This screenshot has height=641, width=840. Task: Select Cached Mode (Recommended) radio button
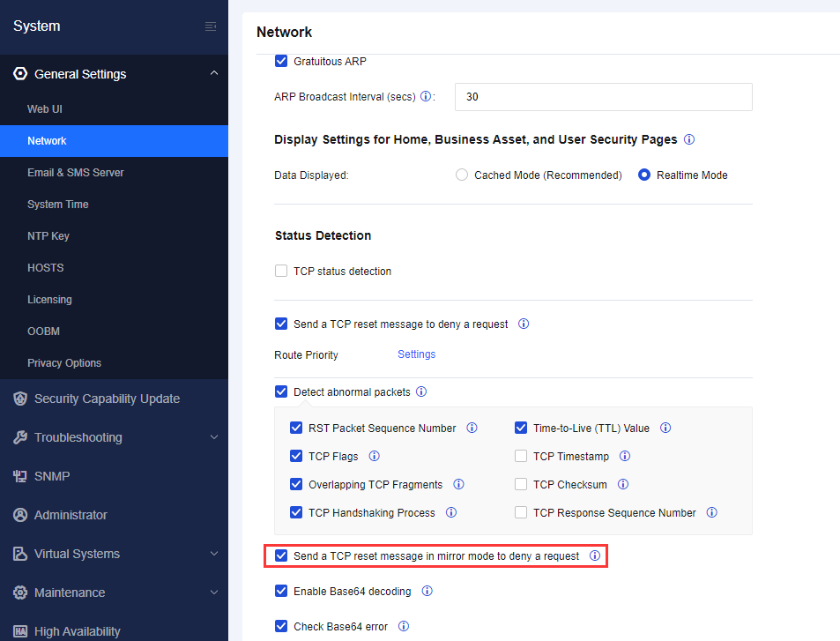462,175
